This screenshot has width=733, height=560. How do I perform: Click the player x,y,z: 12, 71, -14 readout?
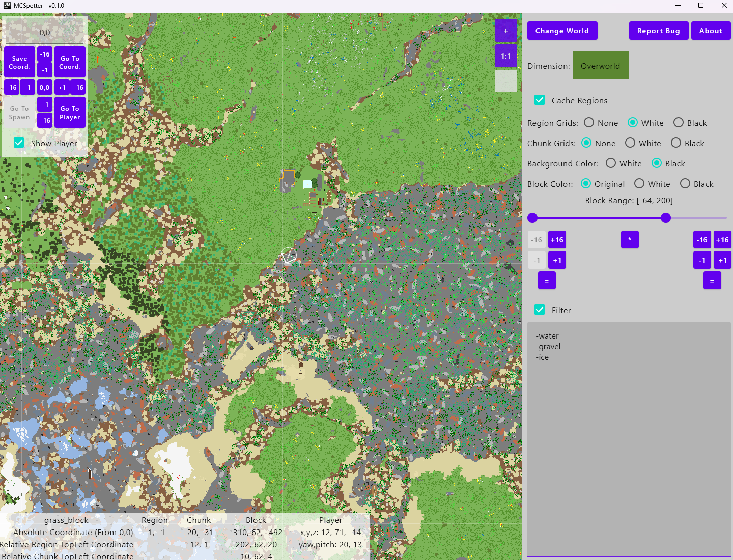[x=330, y=532]
